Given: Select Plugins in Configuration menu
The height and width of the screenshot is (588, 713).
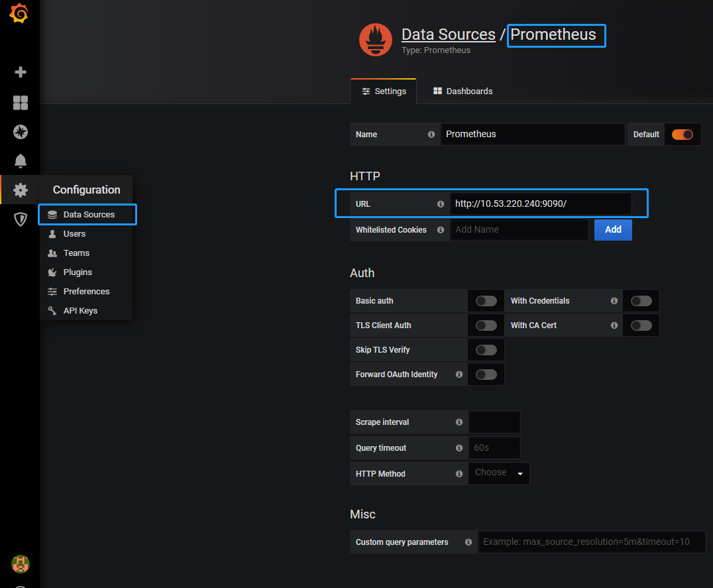Looking at the screenshot, I should (x=86, y=272).
